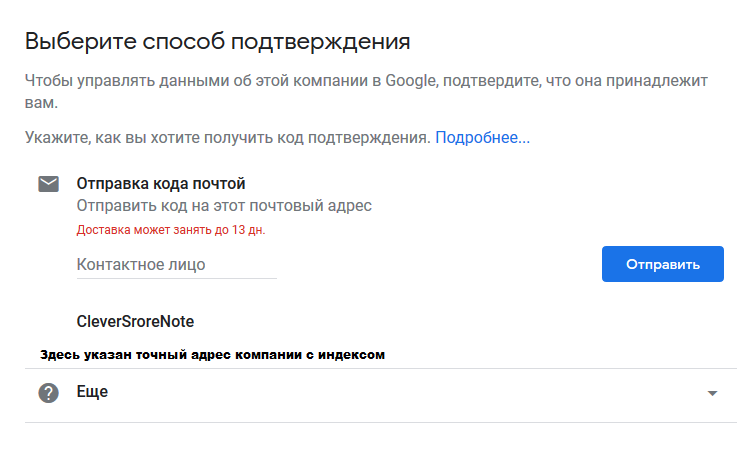This screenshot has width=737, height=449.
Task: Click the company address line with индексом
Action: coord(212,354)
